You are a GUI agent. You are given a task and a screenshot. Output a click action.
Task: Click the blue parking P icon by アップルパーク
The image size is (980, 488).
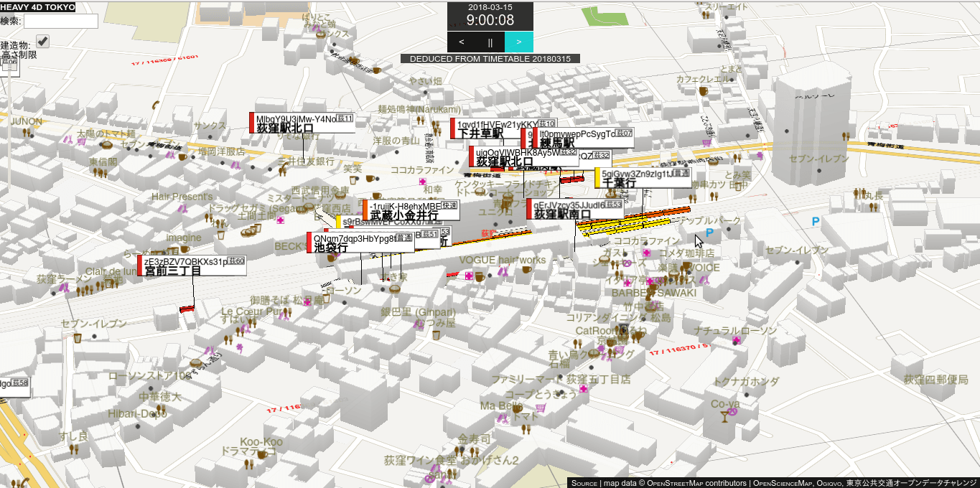click(709, 233)
